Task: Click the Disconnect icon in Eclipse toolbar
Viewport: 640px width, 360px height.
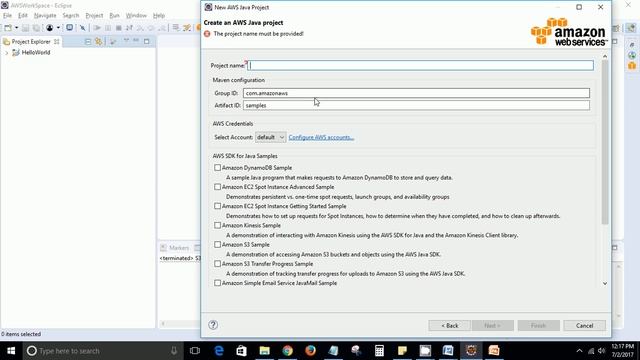Action: click(x=129, y=28)
